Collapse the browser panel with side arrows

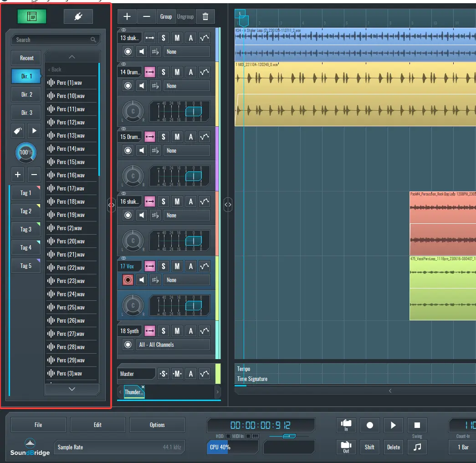pyautogui.click(x=112, y=205)
